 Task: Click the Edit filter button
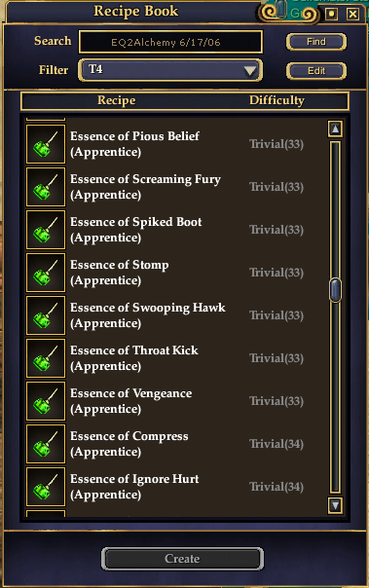(316, 71)
